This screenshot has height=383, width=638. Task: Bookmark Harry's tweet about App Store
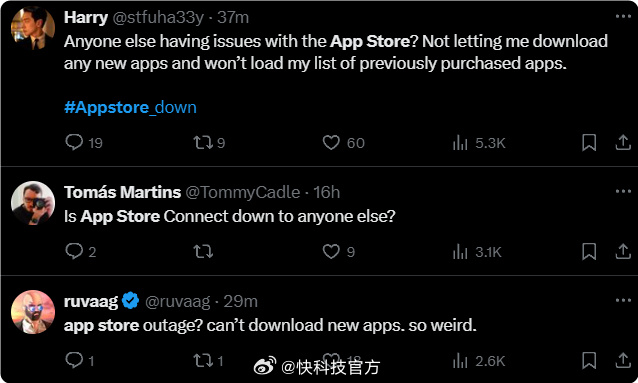(x=589, y=142)
